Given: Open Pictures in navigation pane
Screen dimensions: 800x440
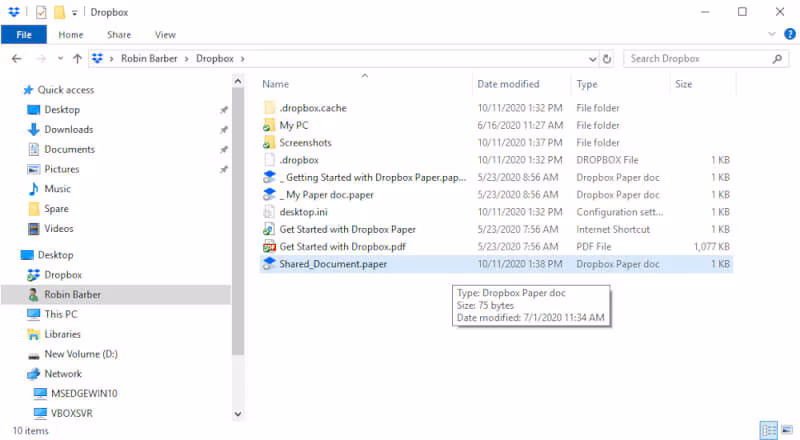Looking at the screenshot, I should pos(61,169).
